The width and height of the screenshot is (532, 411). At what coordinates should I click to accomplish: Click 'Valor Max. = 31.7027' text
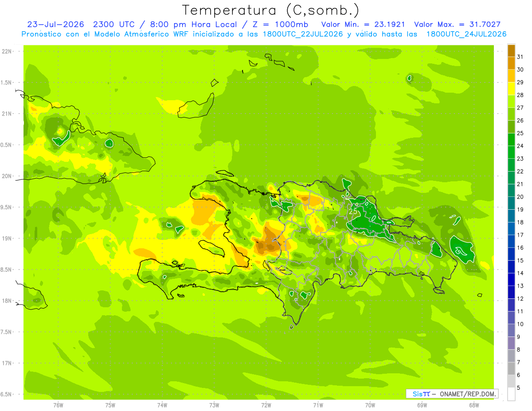click(457, 24)
